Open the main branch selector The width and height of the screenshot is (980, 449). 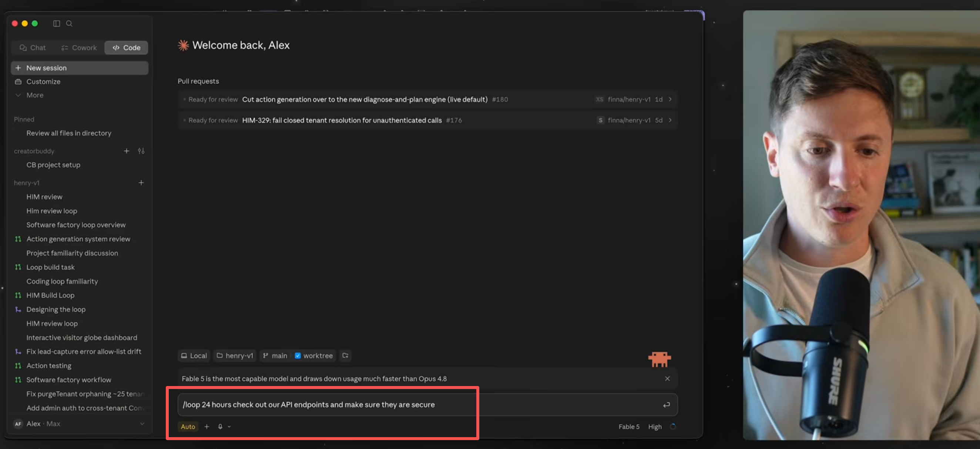275,356
